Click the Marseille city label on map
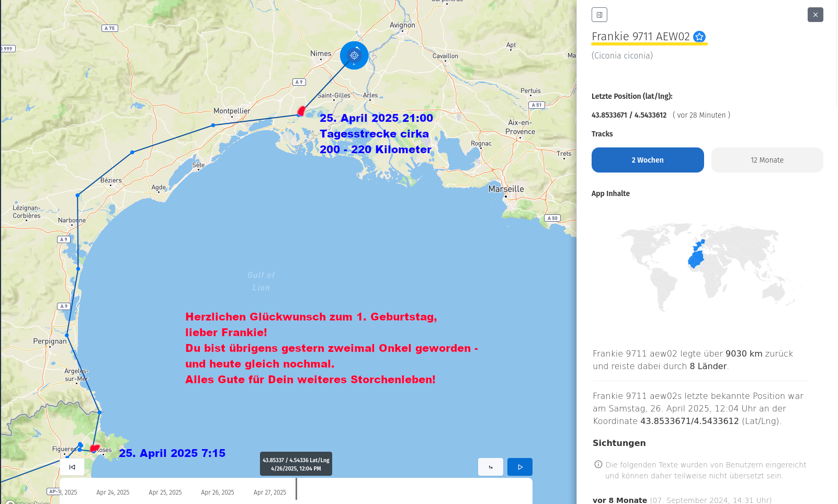The width and height of the screenshot is (838, 504). [506, 189]
